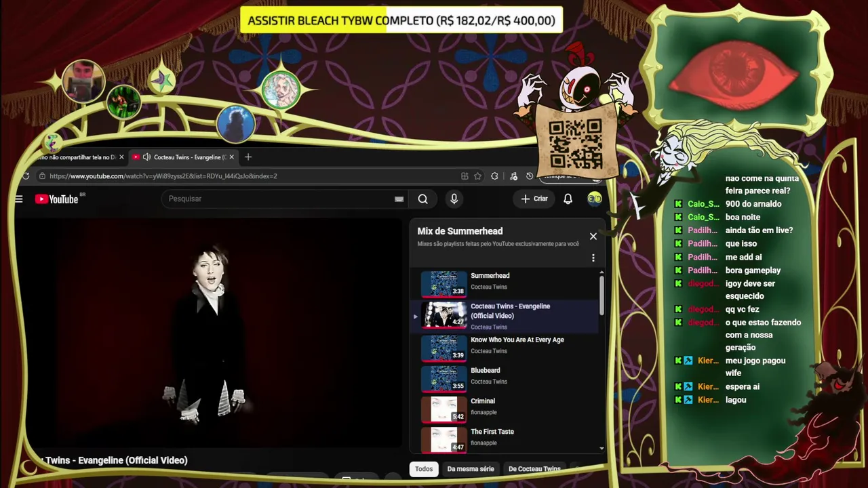Viewport: 868px width, 488px height.
Task: Click the Criar create button
Action: coord(534,199)
